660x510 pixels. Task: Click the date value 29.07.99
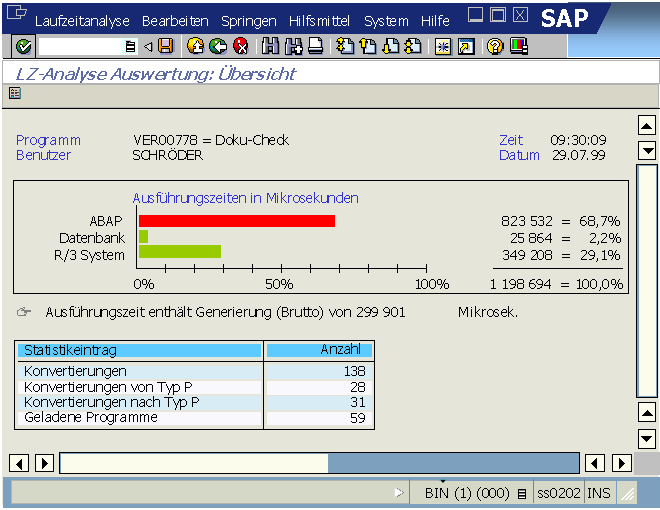[x=579, y=155]
